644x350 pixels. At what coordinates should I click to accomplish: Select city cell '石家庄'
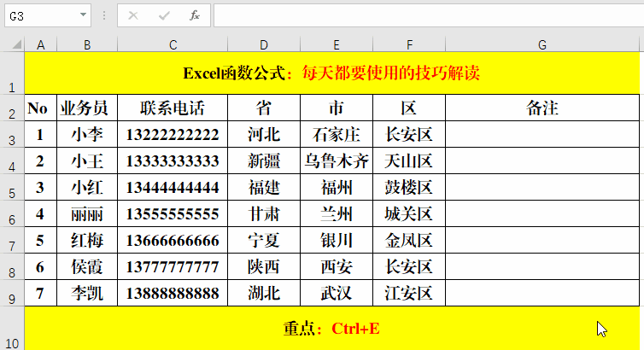(337, 134)
